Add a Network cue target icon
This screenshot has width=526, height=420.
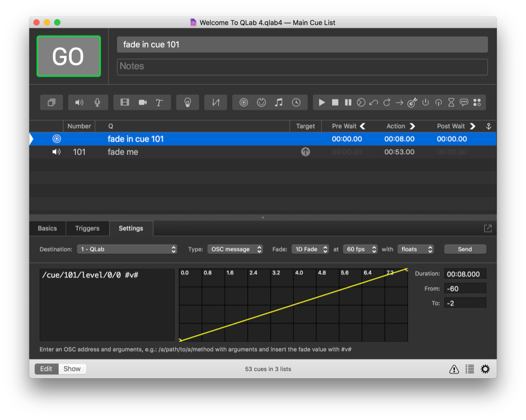click(x=244, y=102)
